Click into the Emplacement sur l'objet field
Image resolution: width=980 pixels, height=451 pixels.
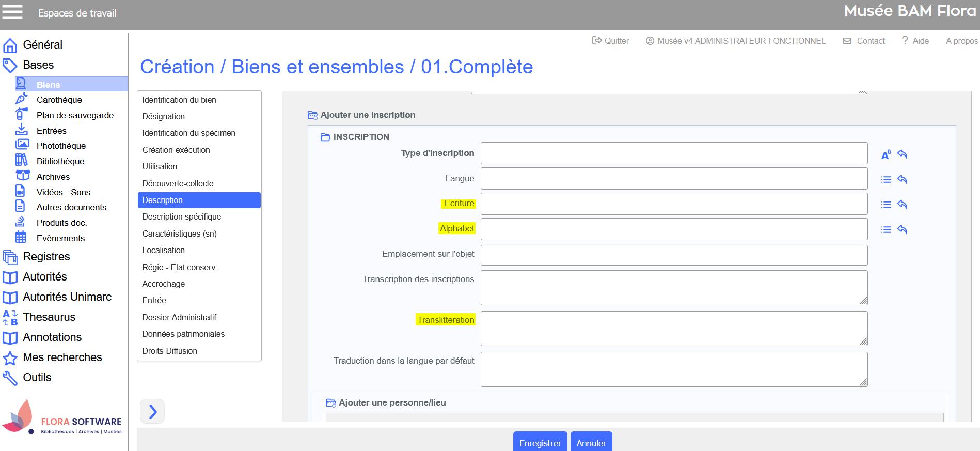673,255
